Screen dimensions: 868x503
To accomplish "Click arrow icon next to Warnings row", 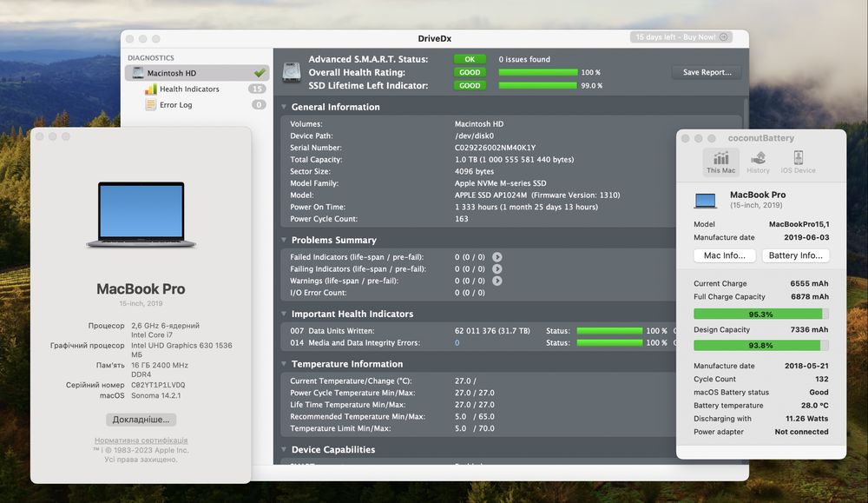I will 497,281.
